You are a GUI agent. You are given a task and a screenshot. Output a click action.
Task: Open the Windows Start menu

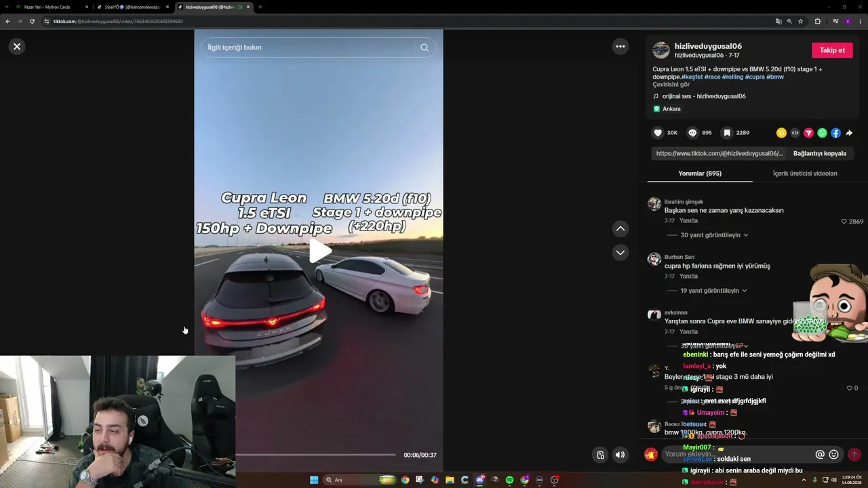click(314, 480)
